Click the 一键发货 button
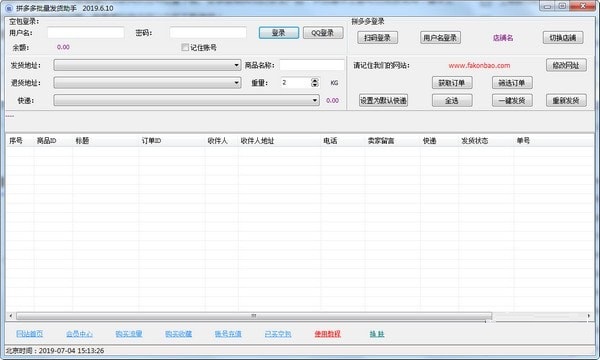This screenshot has width=600, height=360. click(512, 100)
